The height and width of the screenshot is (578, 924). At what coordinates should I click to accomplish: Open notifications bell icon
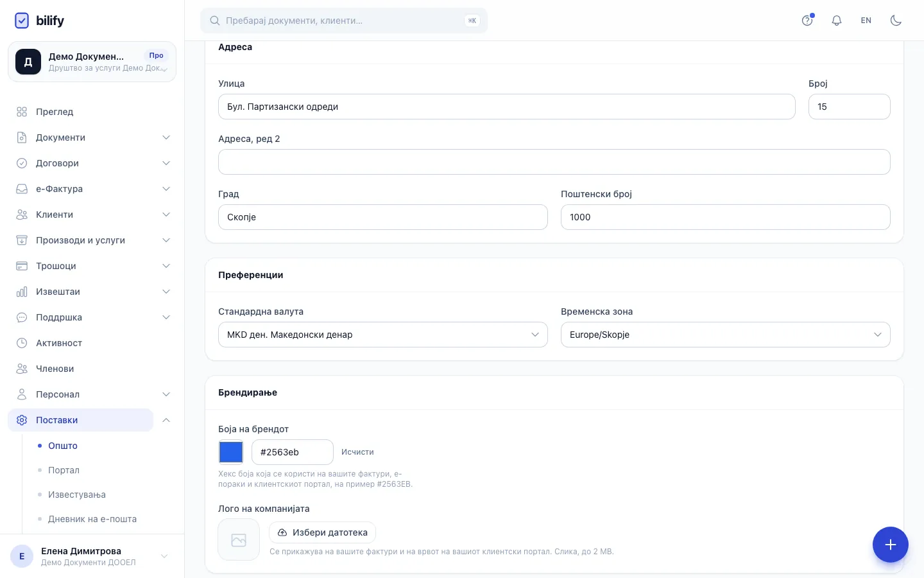point(837,21)
